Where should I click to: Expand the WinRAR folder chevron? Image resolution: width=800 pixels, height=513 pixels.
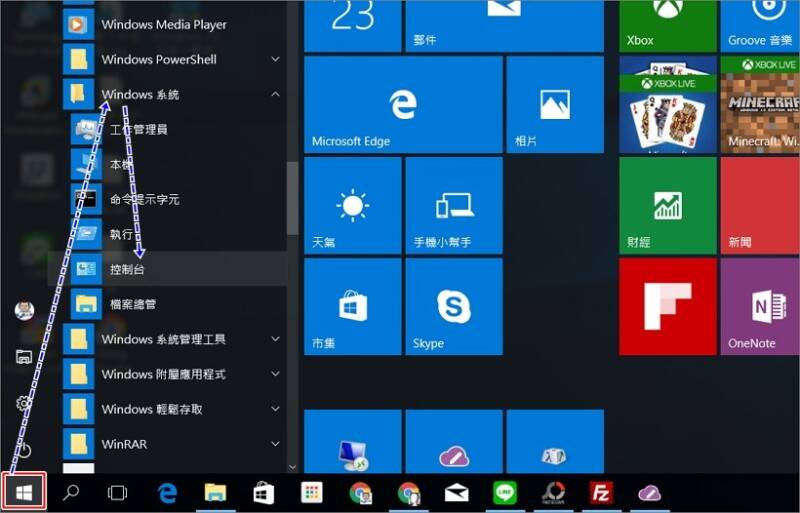(276, 444)
